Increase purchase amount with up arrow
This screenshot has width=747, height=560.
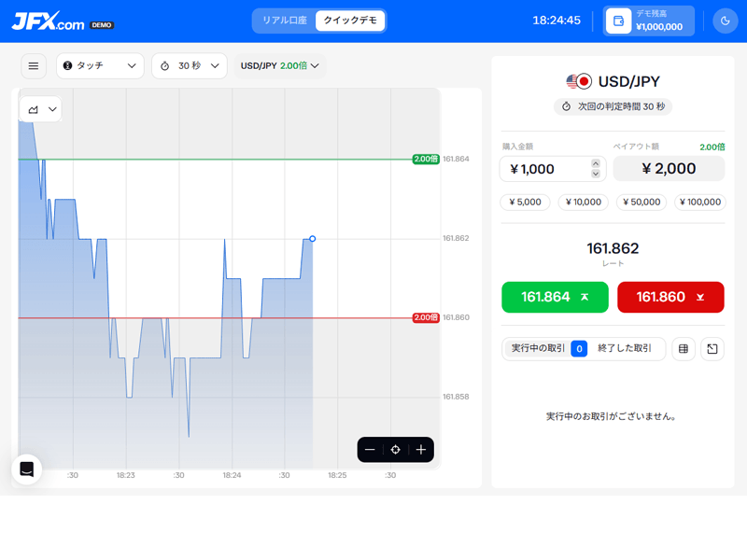pos(596,163)
